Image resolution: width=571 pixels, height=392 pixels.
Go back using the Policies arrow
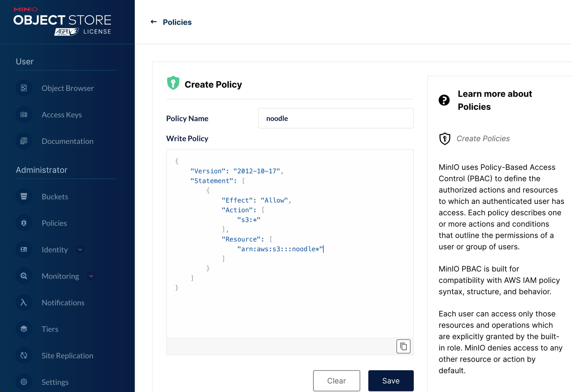tap(154, 22)
